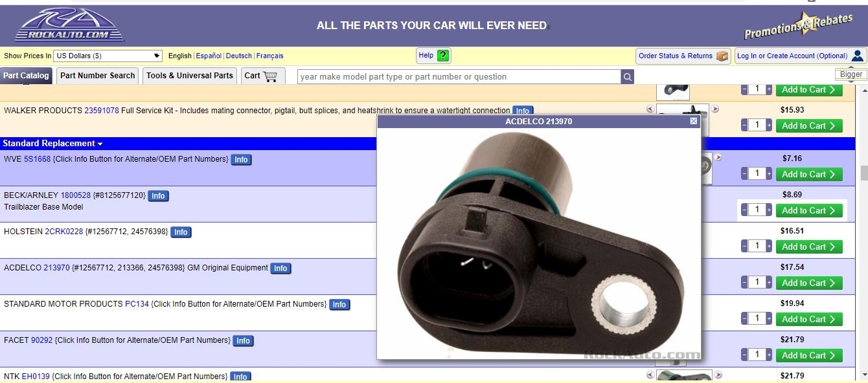
Task: Open part number link 90292
Action: pos(42,340)
